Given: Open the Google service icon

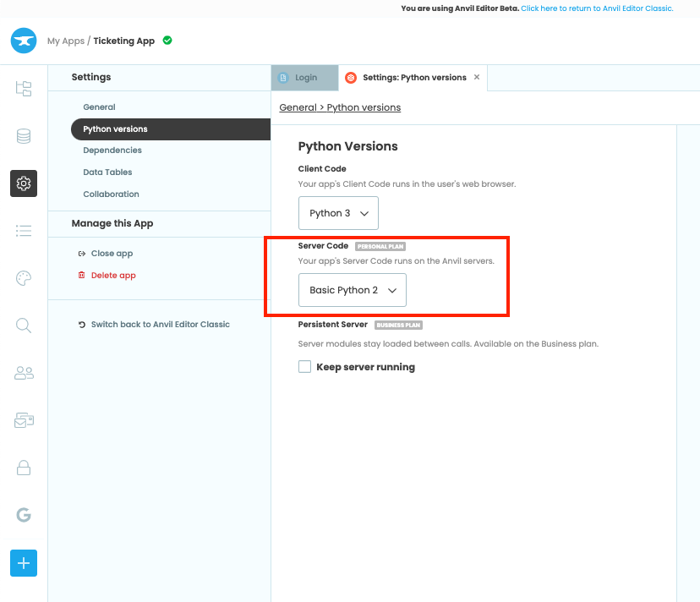Looking at the screenshot, I should (23, 515).
